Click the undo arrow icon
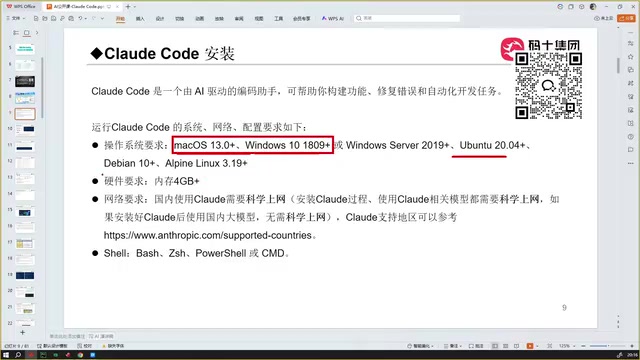The width and height of the screenshot is (640, 360). point(80,18)
